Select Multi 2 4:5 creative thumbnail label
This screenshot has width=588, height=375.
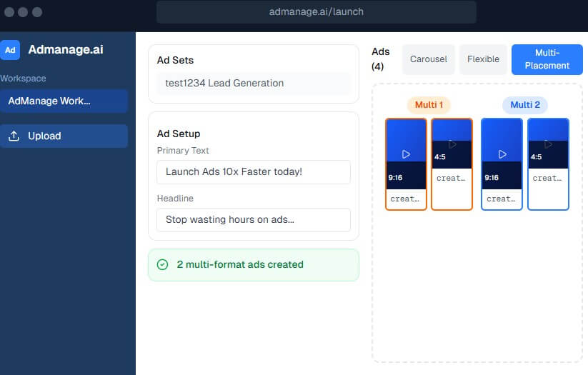tap(547, 178)
